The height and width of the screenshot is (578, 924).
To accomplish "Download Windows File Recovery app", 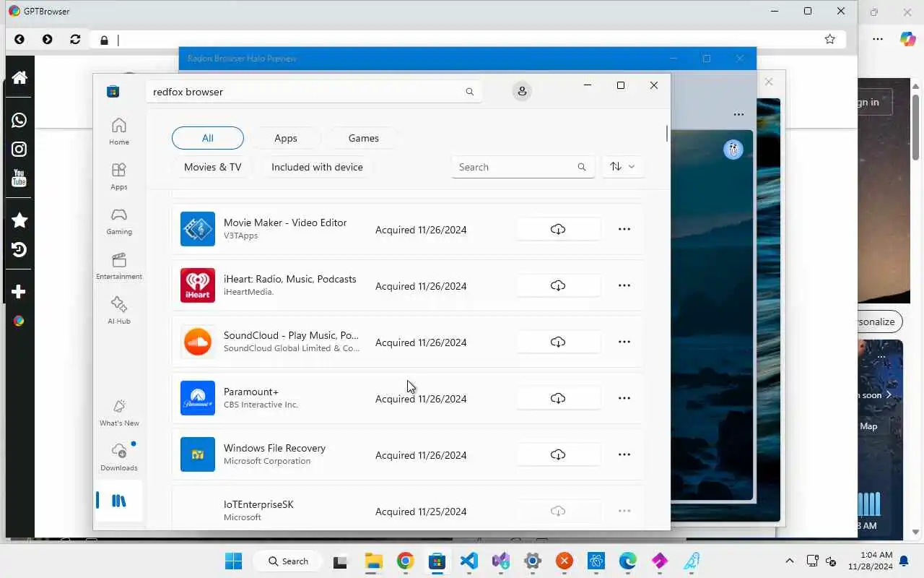I will pyautogui.click(x=558, y=454).
